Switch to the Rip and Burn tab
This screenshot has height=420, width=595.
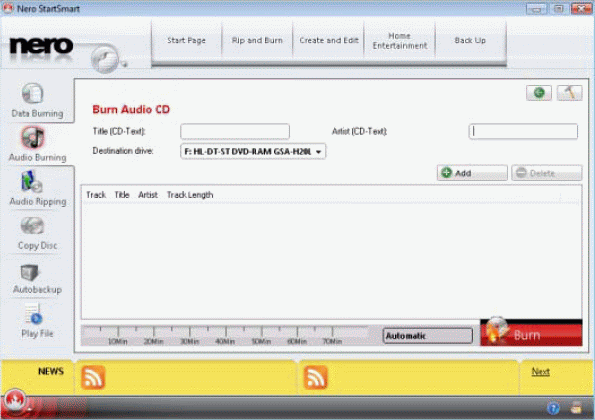click(x=257, y=41)
